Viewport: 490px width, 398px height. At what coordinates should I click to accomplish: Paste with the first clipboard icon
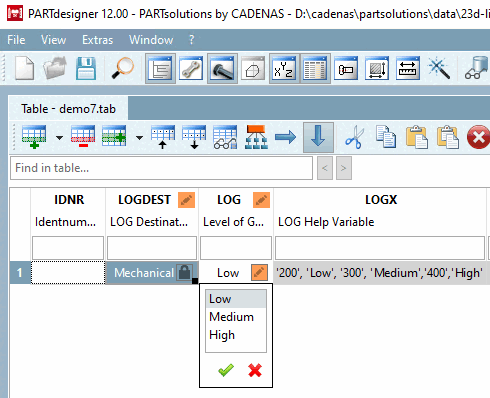[x=417, y=137]
